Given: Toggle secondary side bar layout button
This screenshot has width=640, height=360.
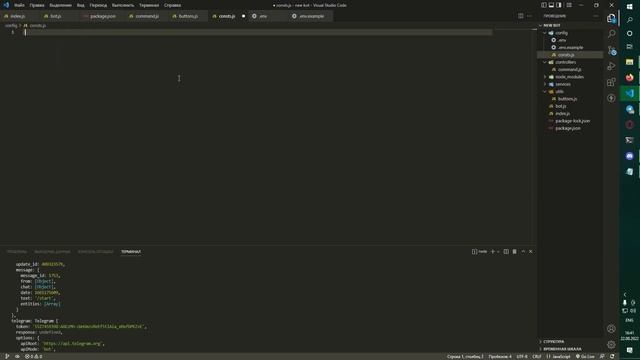Looking at the screenshot, I should pyautogui.click(x=559, y=5).
